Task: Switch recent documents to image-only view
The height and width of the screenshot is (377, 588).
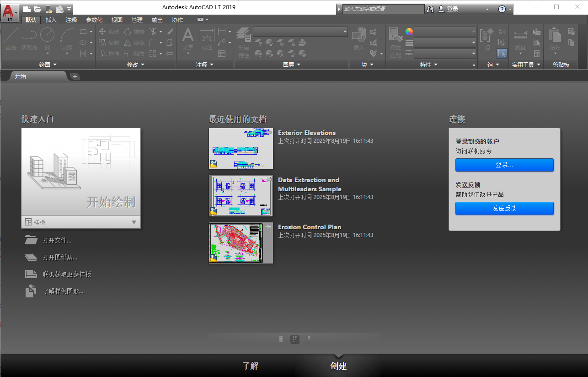Action: [x=281, y=339]
